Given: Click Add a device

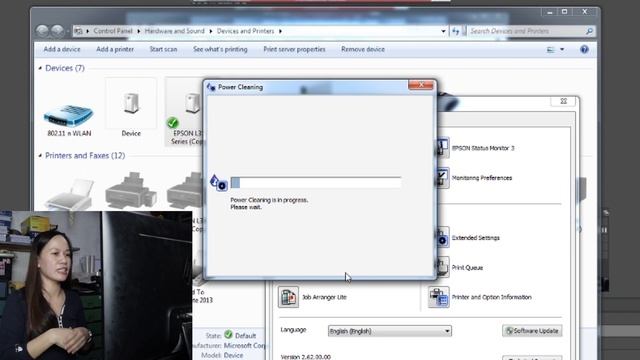Looking at the screenshot, I should pyautogui.click(x=62, y=49).
